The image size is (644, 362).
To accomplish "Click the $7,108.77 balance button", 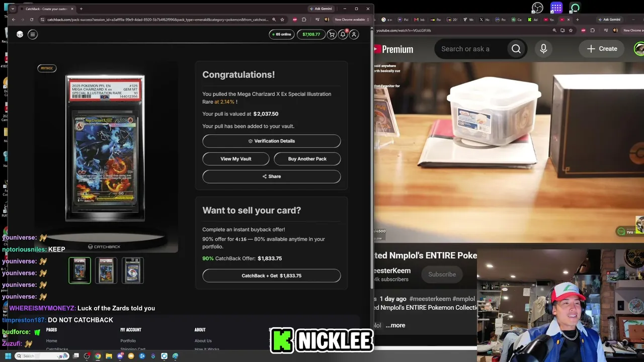I will click(311, 34).
